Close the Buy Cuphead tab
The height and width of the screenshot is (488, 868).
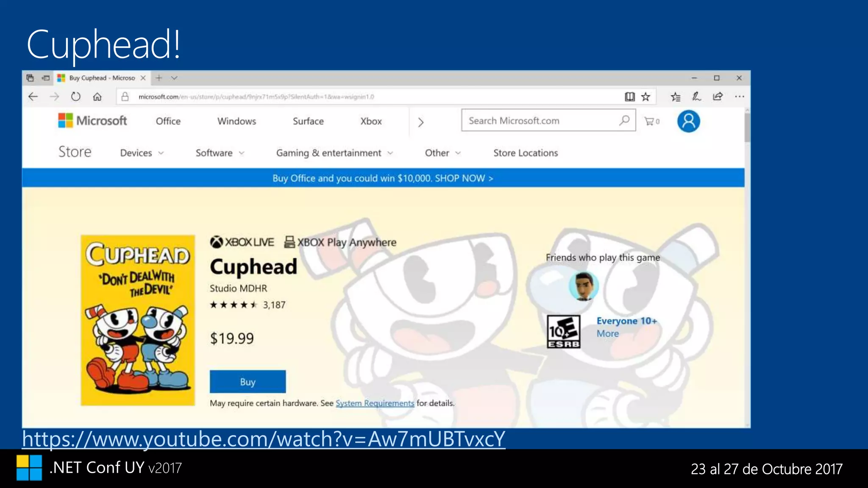click(x=143, y=78)
